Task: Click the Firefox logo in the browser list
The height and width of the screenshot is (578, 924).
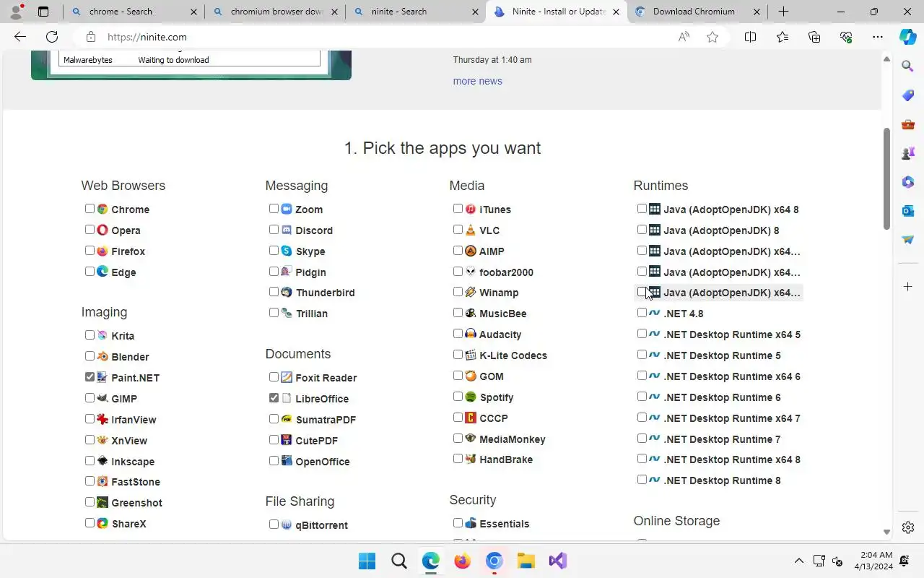Action: click(103, 251)
